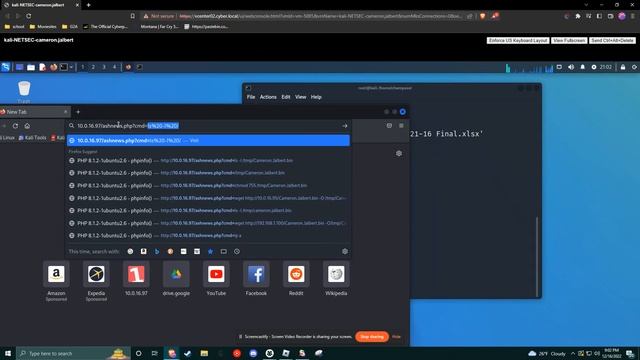Viewport: 640px width, 360px height.
Task: Click the Kali Tools bookmark in Firefox
Action: click(33, 138)
